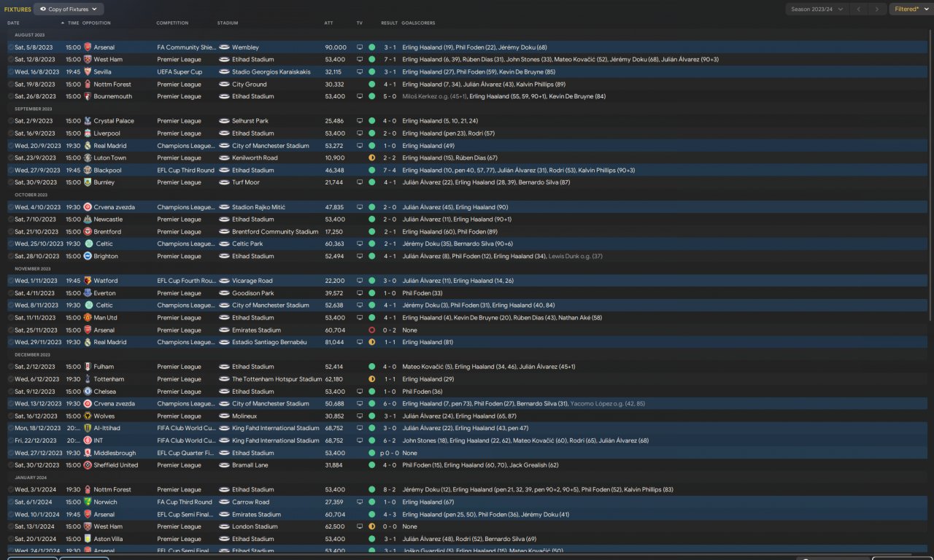Sort by the Competition column header
Screen dimensions: 934x560
pos(172,23)
